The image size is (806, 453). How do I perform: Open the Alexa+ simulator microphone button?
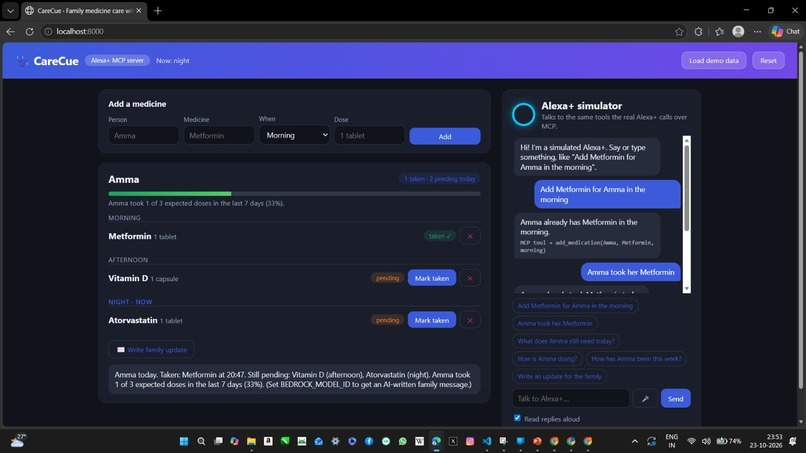click(645, 398)
